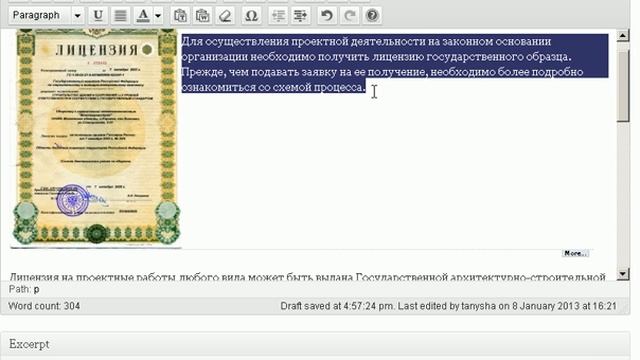Redo the last undone edit
This screenshot has width=640, height=360.
(x=349, y=16)
